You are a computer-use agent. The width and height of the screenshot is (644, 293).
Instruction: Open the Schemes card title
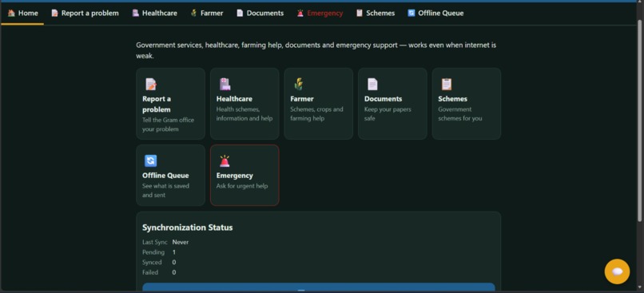[x=452, y=99]
